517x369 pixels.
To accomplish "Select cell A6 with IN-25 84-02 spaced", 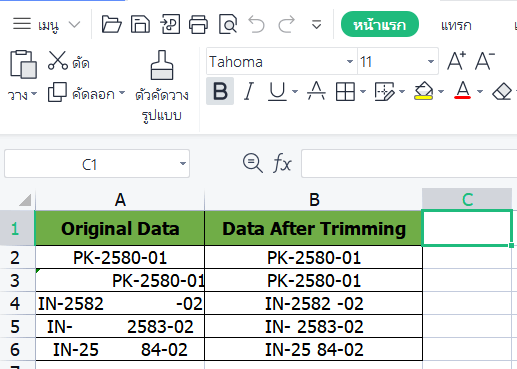I will pos(120,349).
